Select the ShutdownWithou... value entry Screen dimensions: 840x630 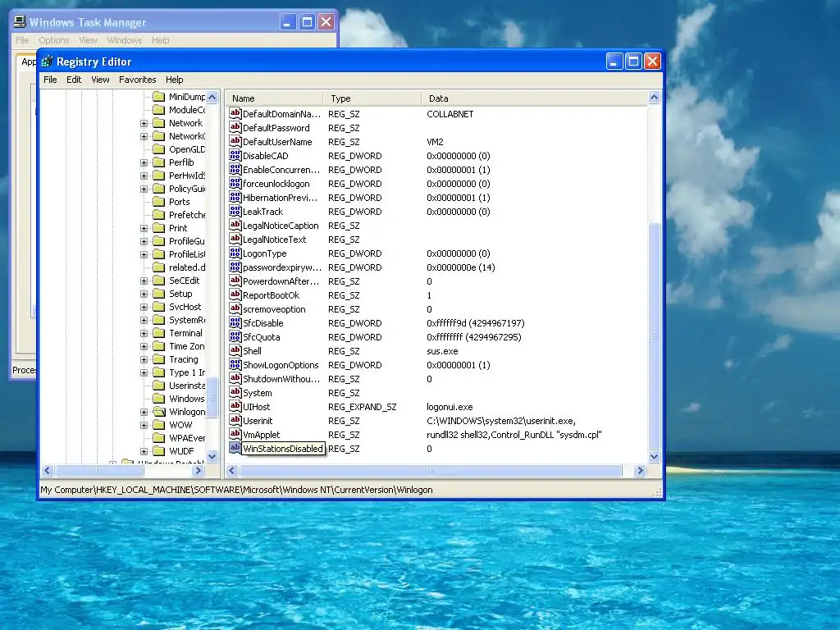point(281,378)
